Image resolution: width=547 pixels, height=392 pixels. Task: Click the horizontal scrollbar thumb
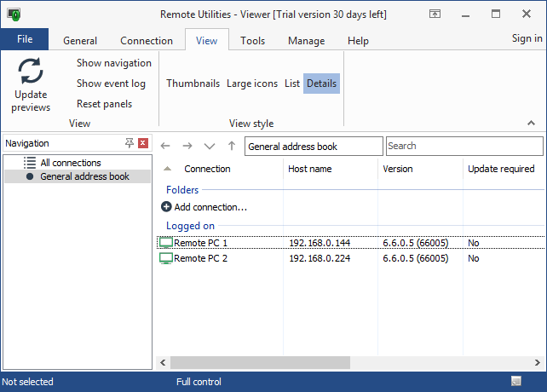[x=260, y=363]
